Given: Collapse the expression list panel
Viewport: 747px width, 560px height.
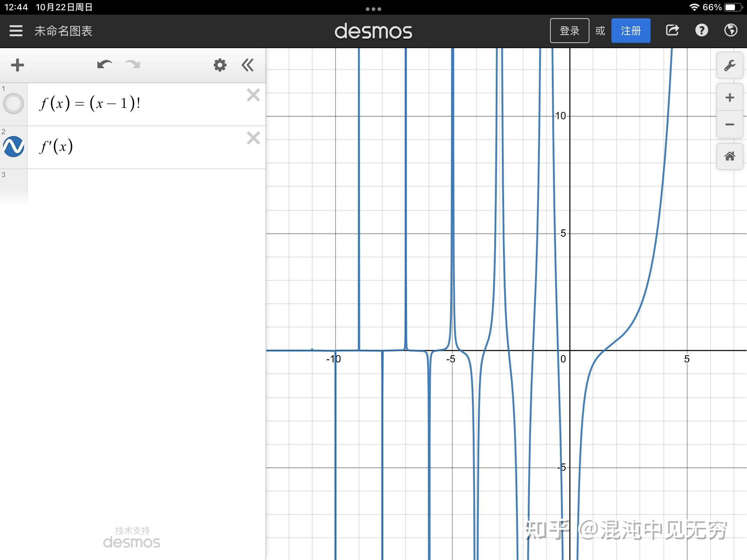Looking at the screenshot, I should click(248, 65).
